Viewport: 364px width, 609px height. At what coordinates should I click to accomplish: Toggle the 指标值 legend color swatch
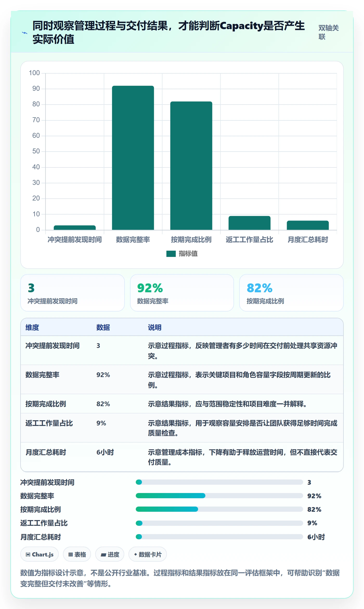171,254
